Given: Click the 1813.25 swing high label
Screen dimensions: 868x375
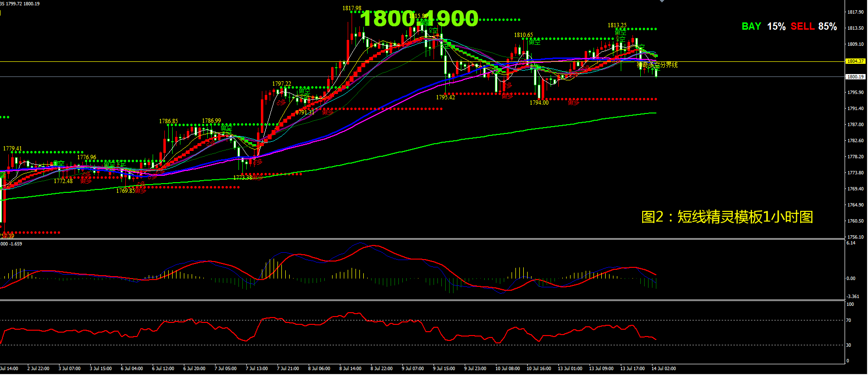Looking at the screenshot, I should pyautogui.click(x=617, y=25).
